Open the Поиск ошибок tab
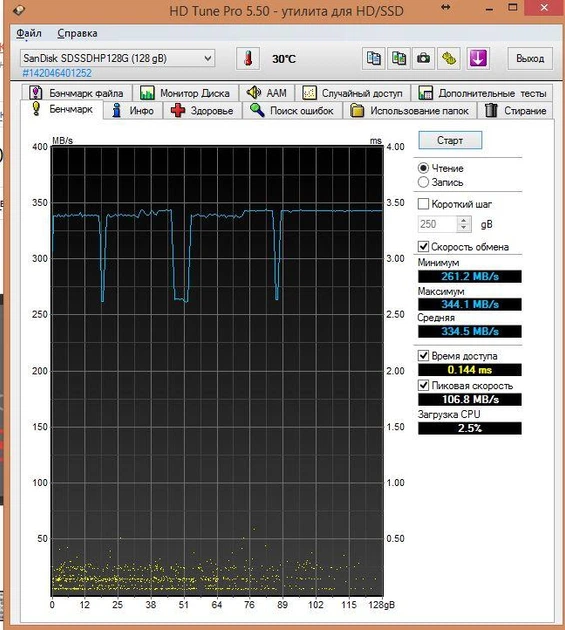Screen dimensions: 565x630 292,110
